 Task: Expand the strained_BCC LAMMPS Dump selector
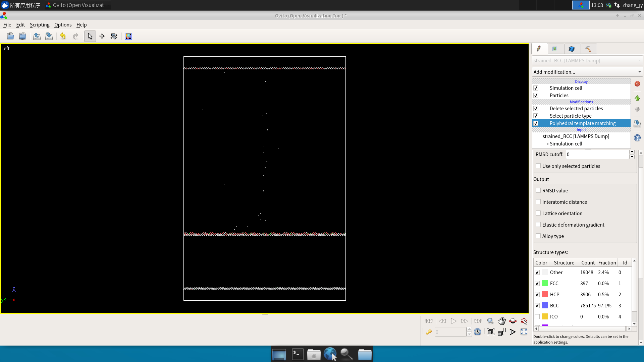[587, 61]
